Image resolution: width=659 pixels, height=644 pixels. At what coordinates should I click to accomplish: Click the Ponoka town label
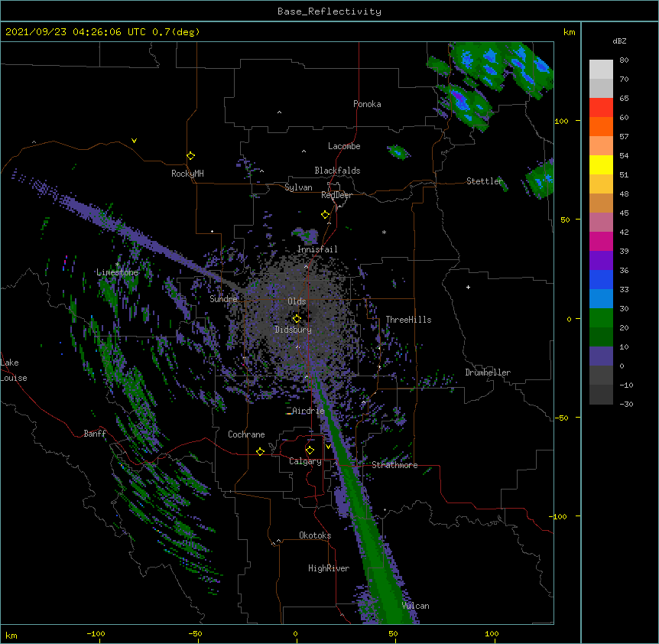(x=367, y=104)
